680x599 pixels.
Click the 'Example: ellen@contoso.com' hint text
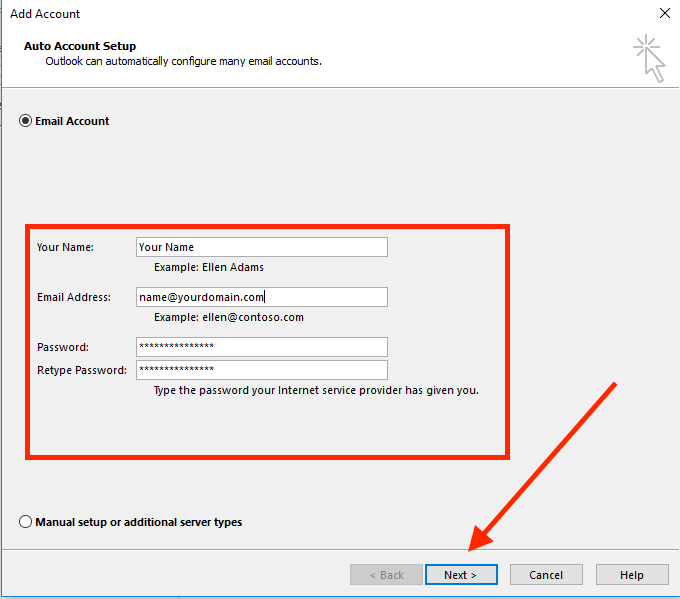coord(228,317)
